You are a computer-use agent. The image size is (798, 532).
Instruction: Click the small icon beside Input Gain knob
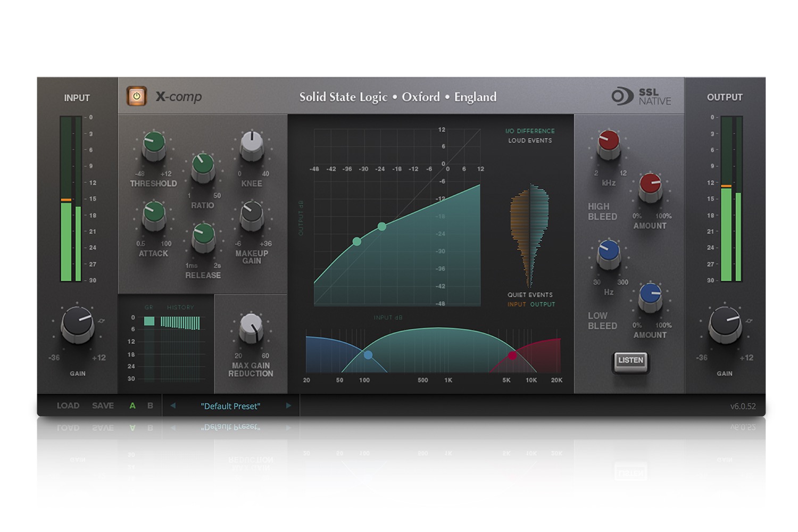point(101,321)
